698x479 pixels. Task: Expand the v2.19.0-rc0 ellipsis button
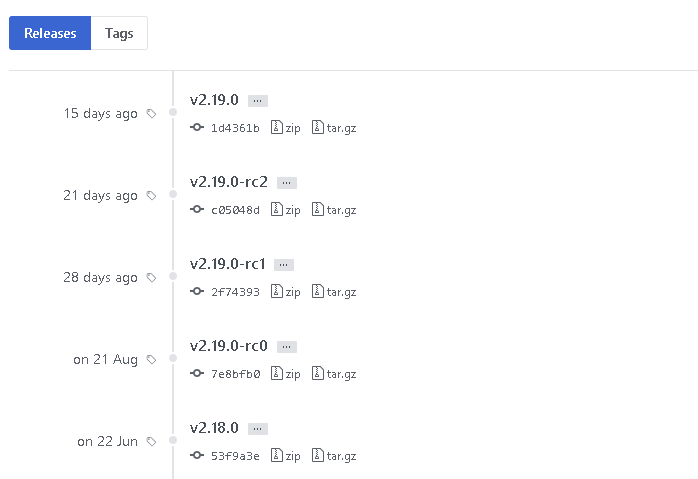(x=287, y=347)
